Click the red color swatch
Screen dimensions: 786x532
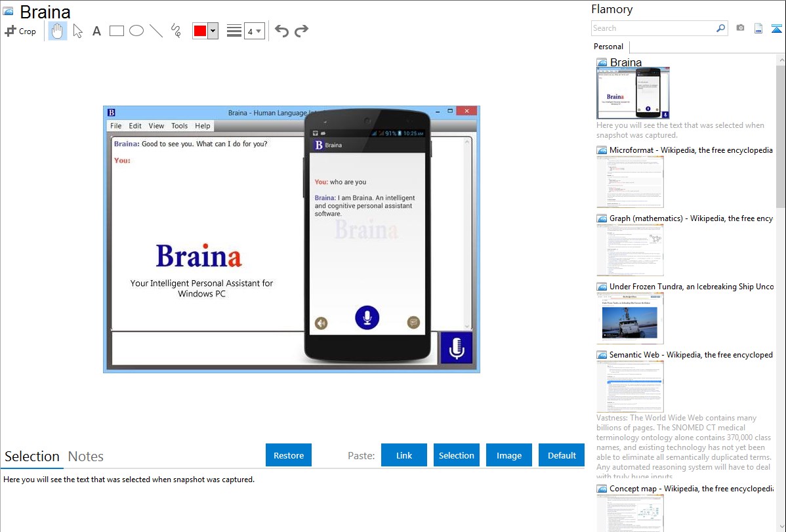tap(200, 31)
